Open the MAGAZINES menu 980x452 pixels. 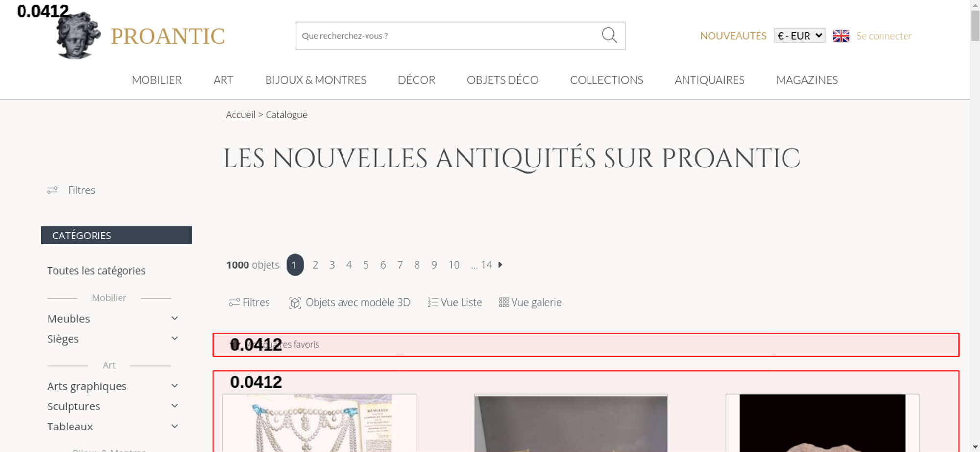click(807, 80)
